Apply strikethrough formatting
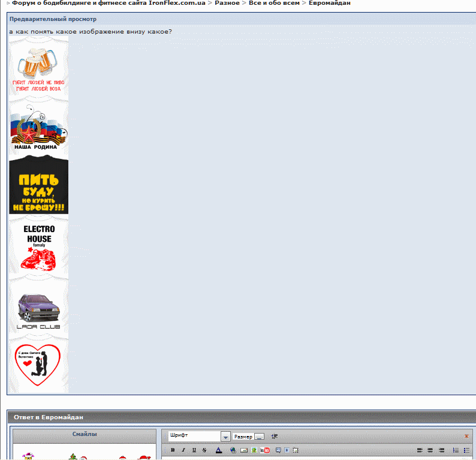Image resolution: width=476 pixels, height=460 pixels. click(204, 450)
